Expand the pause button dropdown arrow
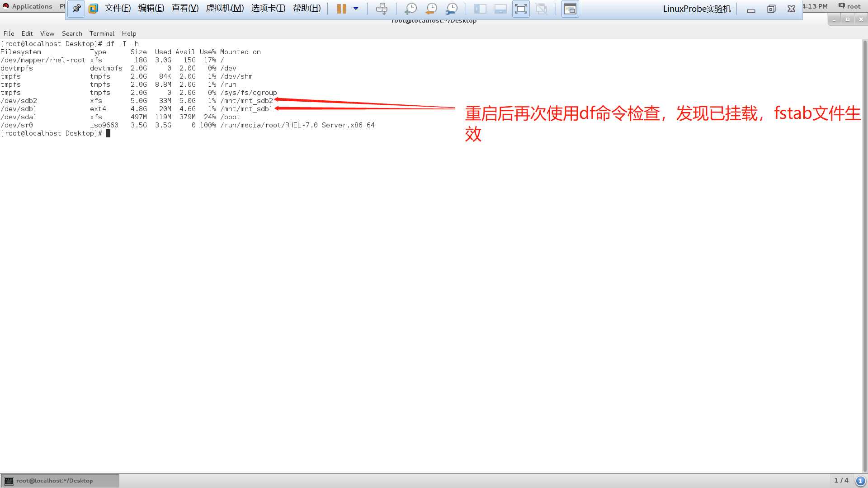Screen dimensions: 868x488 click(354, 8)
